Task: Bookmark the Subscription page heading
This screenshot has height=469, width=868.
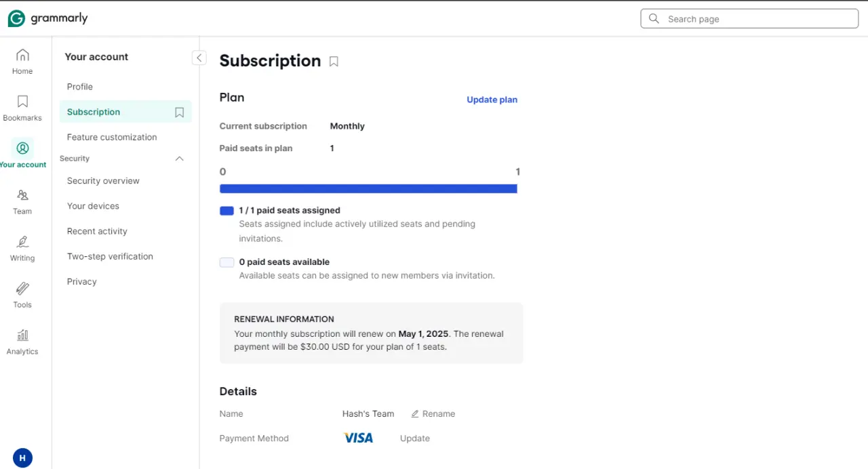Action: click(334, 62)
